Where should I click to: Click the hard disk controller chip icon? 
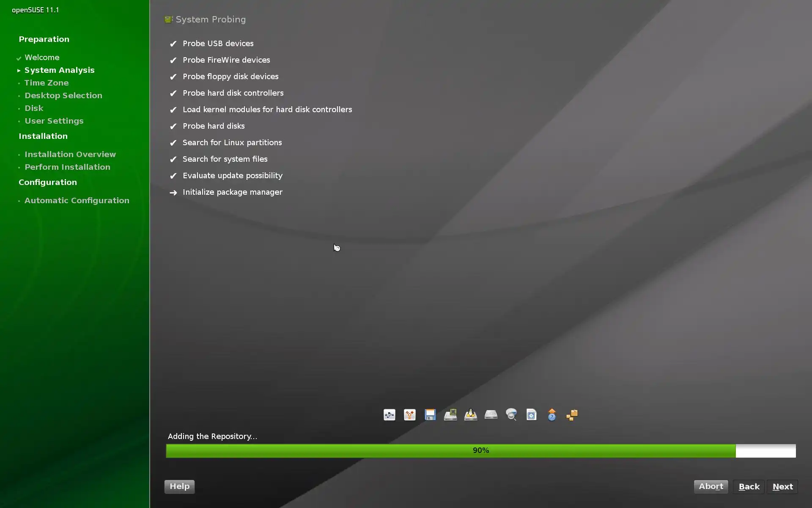450,415
